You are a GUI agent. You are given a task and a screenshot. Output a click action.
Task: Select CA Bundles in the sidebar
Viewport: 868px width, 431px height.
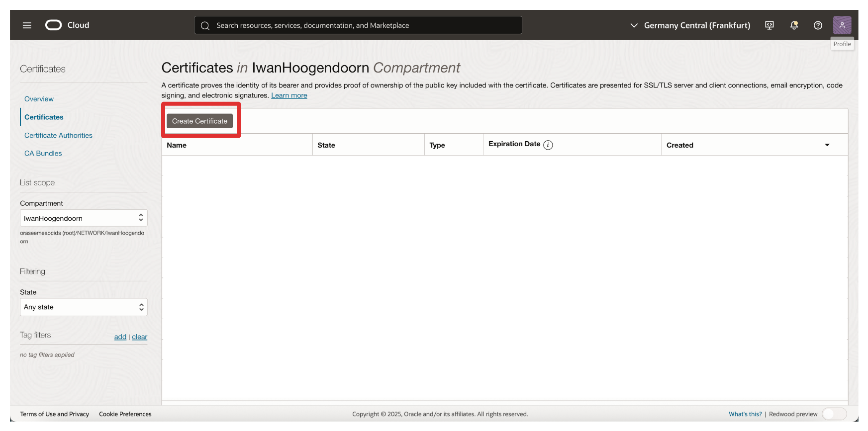tap(43, 154)
